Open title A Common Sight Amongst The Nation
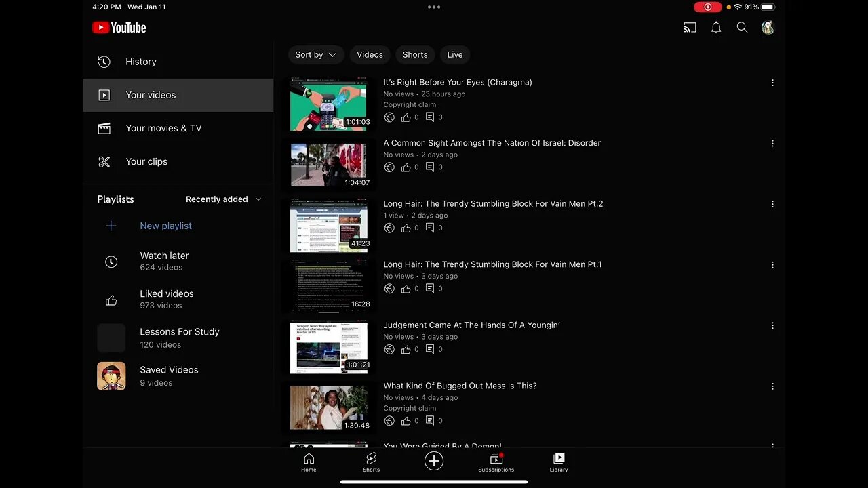Image resolution: width=868 pixels, height=488 pixels. click(492, 143)
